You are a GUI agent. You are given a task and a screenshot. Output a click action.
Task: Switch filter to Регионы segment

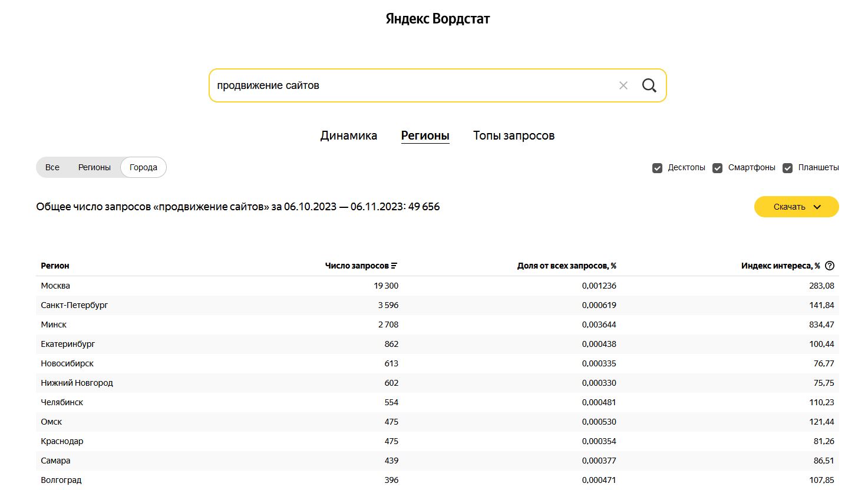(x=94, y=167)
